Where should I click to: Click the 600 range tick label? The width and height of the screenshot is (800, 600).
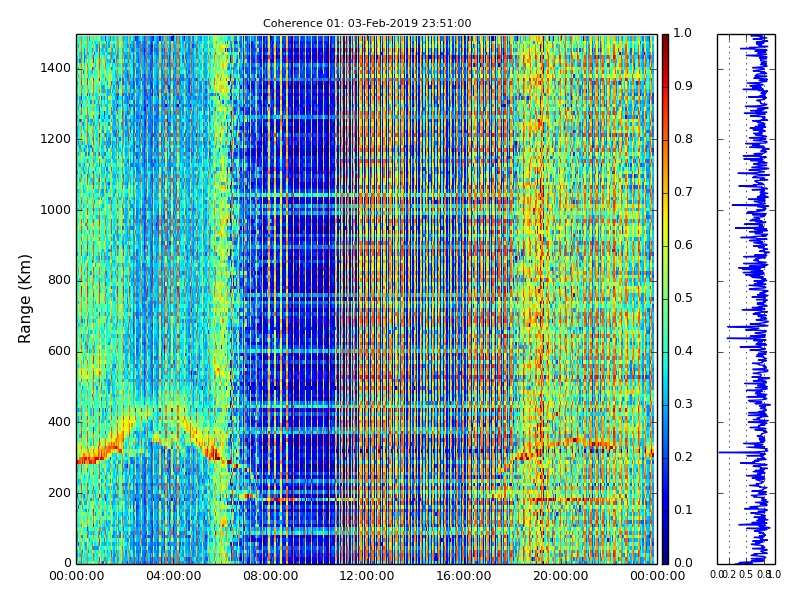click(x=59, y=352)
